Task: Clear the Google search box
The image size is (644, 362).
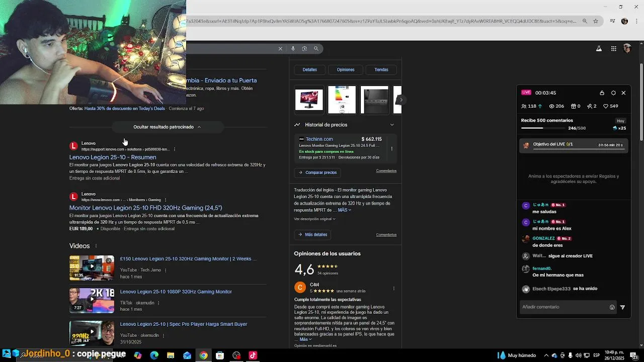Action: pos(280,49)
